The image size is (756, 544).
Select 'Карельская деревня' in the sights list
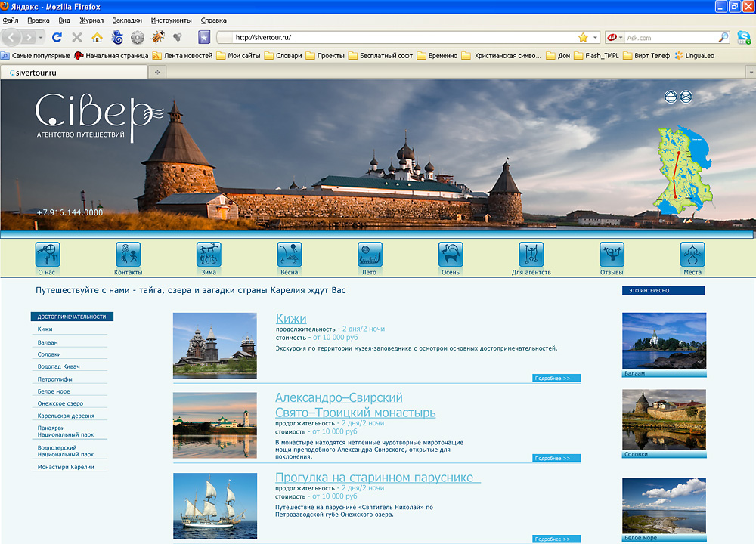click(66, 416)
